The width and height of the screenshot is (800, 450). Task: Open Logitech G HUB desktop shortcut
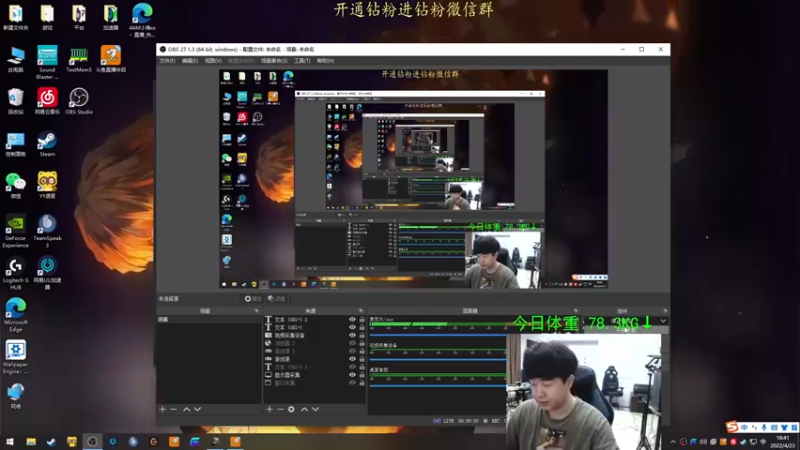click(15, 273)
